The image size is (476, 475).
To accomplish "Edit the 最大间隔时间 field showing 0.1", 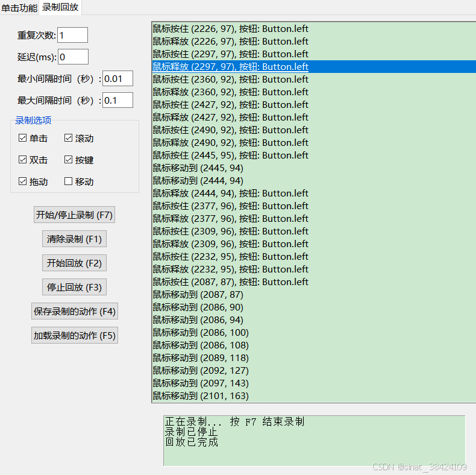I will tap(117, 100).
